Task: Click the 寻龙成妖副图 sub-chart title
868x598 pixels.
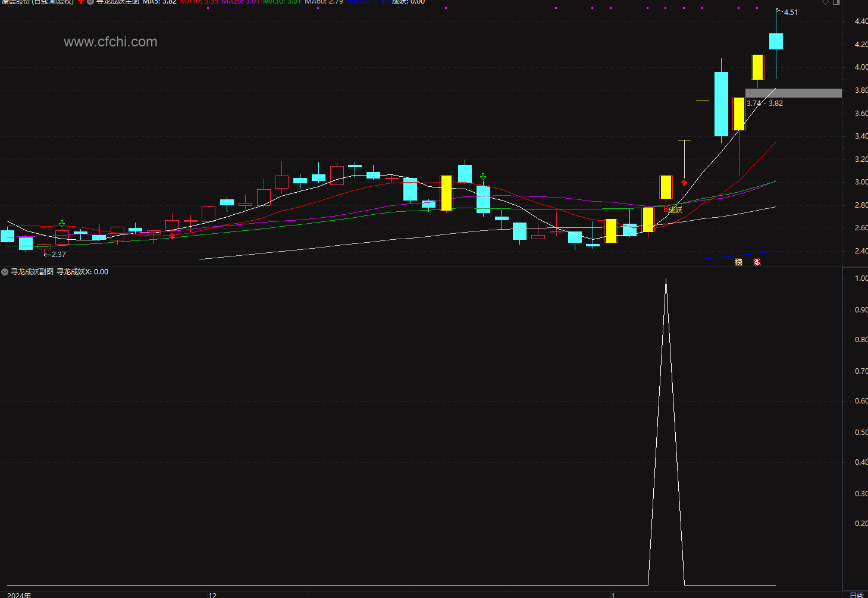Action: [32, 272]
